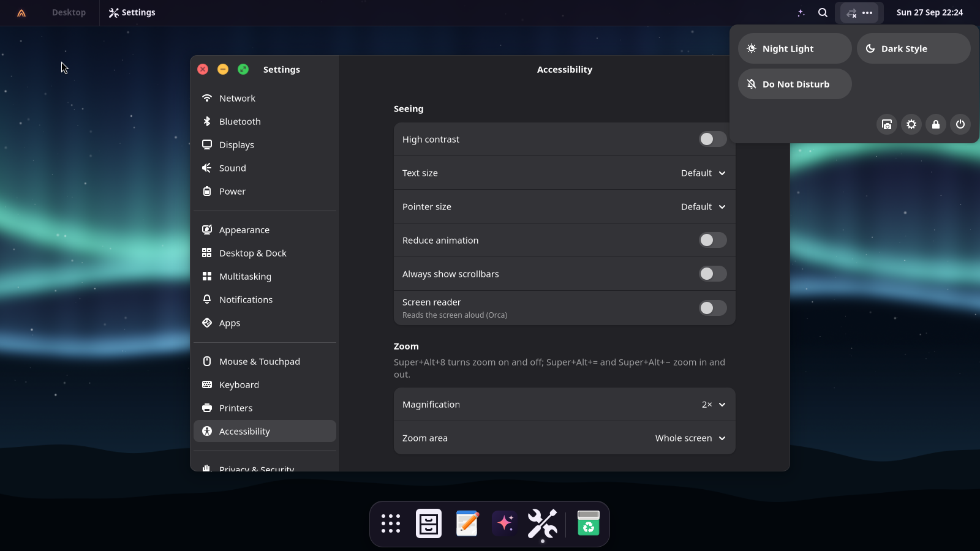Viewport: 980px width, 551px height.
Task: Open Mouse & Touchpad via its icon
Action: 207,361
